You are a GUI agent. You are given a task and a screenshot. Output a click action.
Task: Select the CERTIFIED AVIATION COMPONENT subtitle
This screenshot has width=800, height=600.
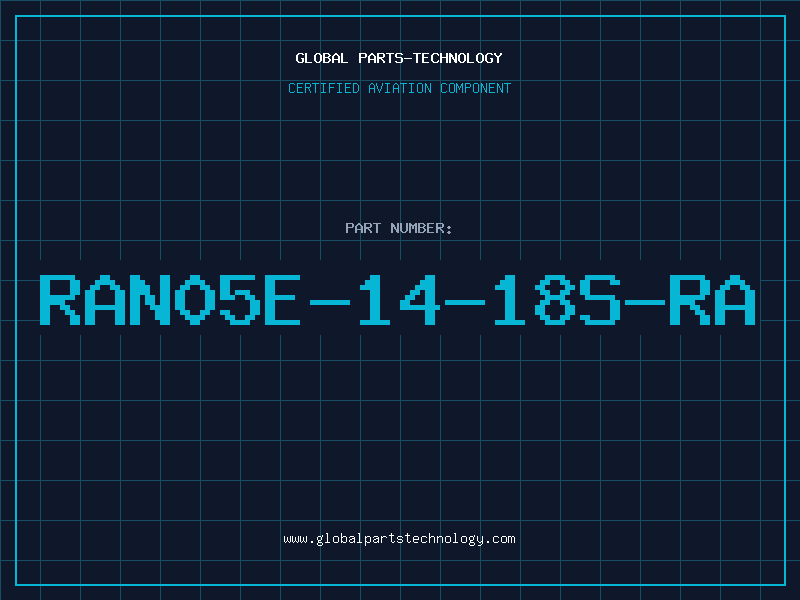coord(399,88)
